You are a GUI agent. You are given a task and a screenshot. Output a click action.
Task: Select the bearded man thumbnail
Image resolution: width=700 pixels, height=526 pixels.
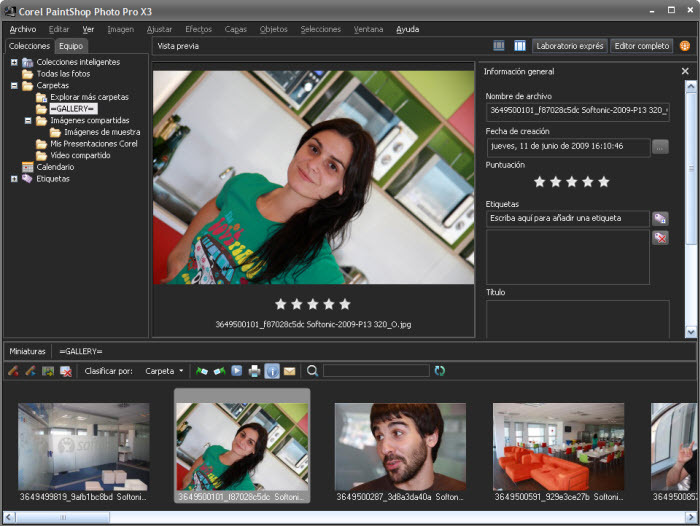pos(400,447)
